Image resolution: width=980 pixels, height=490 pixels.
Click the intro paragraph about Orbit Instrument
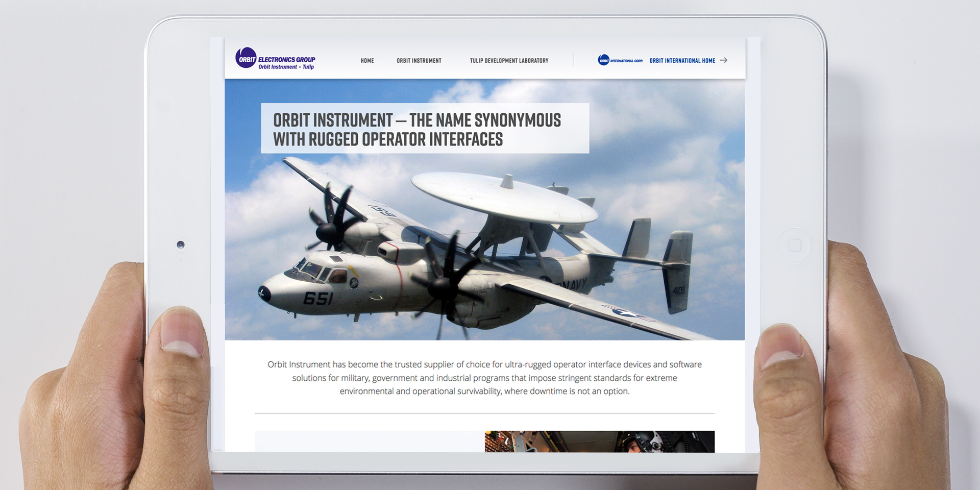coord(484,378)
